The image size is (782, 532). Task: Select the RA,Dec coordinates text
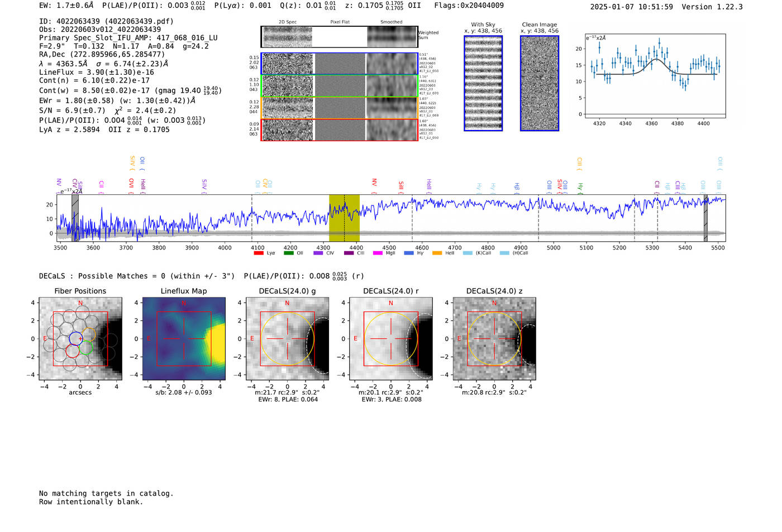coord(102,55)
